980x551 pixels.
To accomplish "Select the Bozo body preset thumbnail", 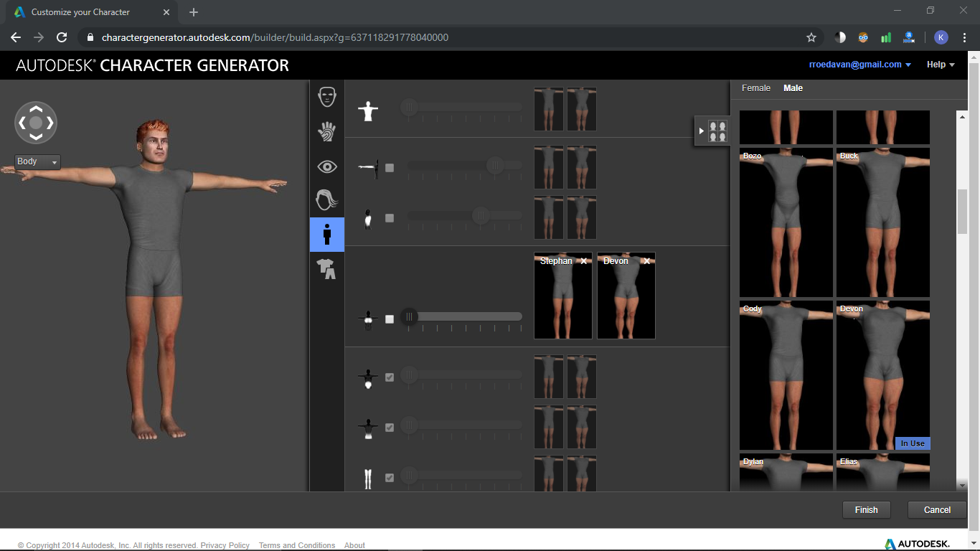I will pos(786,222).
